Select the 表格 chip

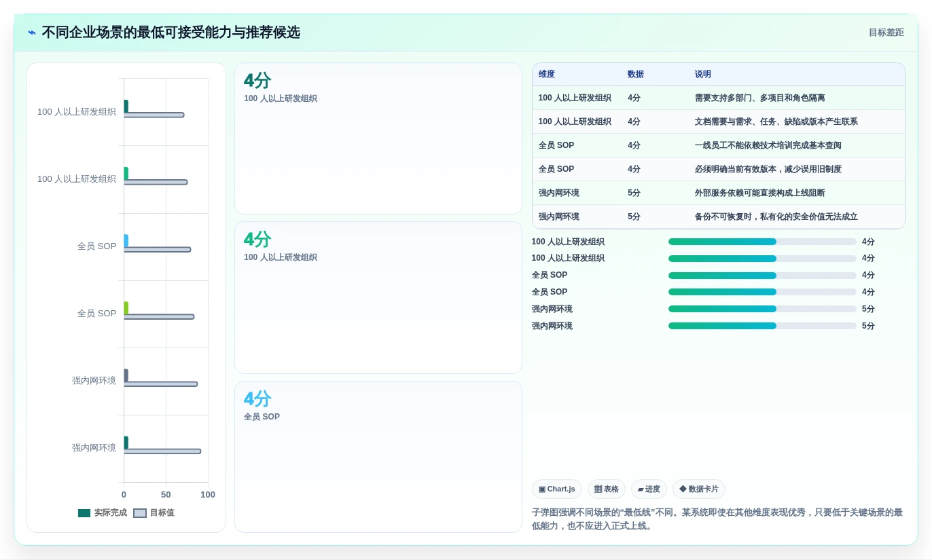pyautogui.click(x=607, y=489)
